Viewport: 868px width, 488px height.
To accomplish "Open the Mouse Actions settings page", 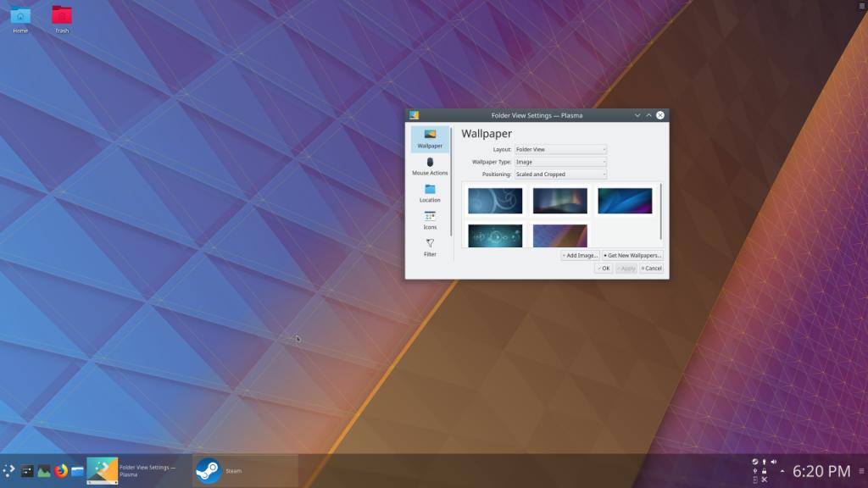I will coord(430,166).
